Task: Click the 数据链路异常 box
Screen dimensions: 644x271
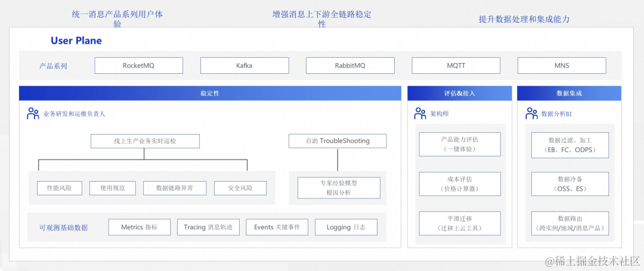Action: click(175, 188)
